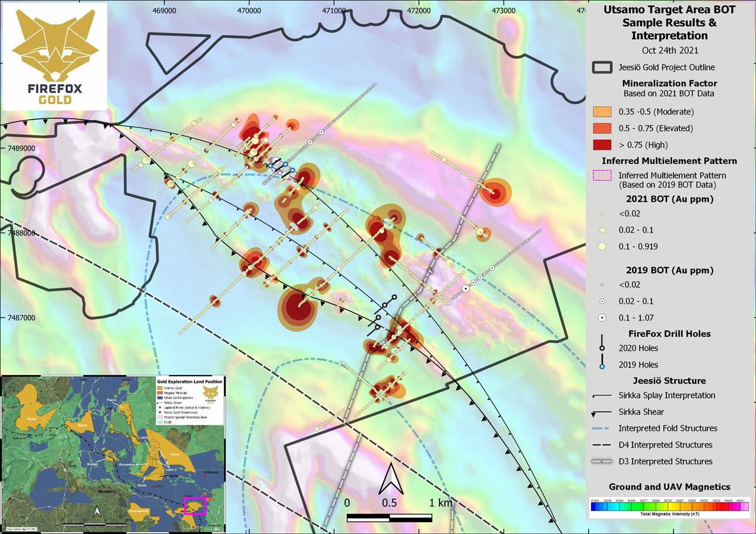Click the 0.1 - 1.07 Au circle symbol

602,317
